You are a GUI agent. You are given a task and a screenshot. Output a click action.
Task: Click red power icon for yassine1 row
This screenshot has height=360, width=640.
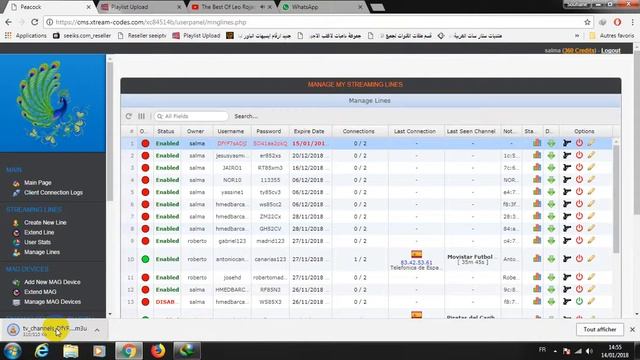click(x=579, y=191)
